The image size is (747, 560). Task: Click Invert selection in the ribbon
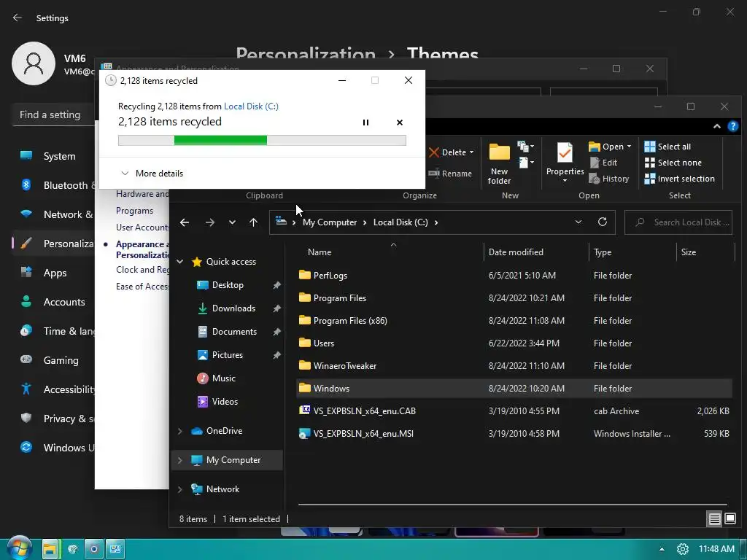[679, 179]
